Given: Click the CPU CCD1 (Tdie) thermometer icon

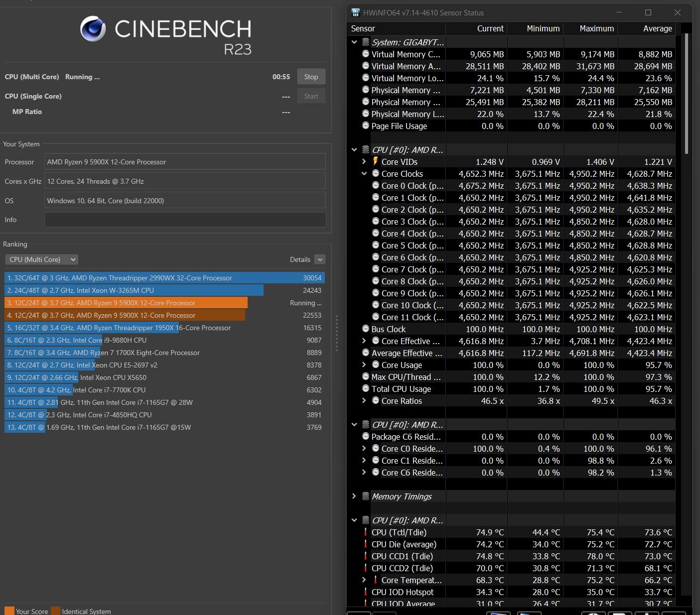Looking at the screenshot, I should [366, 556].
